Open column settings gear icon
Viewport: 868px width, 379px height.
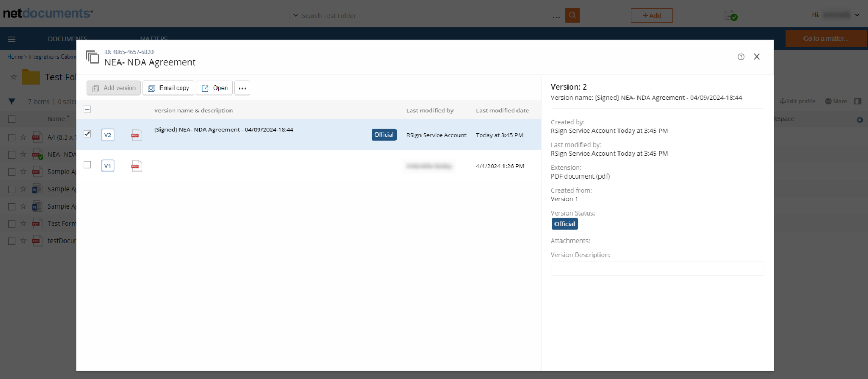[x=860, y=119]
